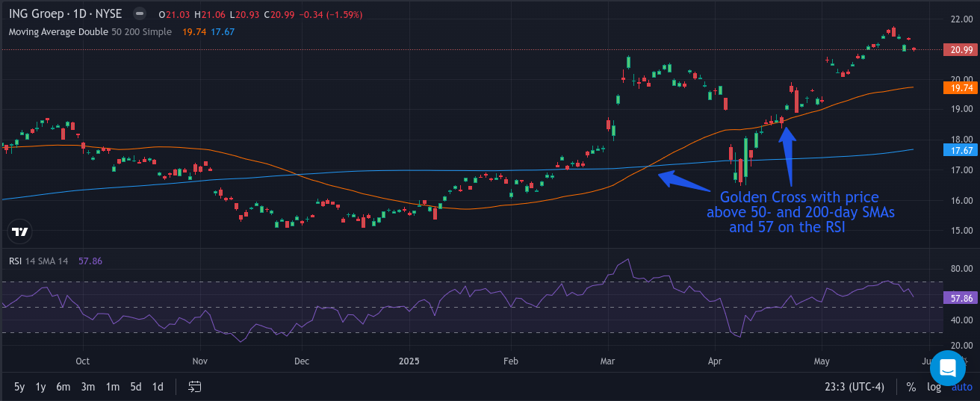The height and width of the screenshot is (401, 980).
Task: Select the 3m time range
Action: (88, 387)
